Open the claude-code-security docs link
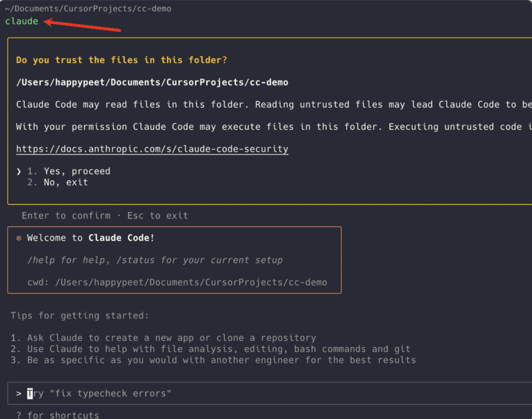Image resolution: width=532 pixels, height=419 pixels. tap(152, 149)
